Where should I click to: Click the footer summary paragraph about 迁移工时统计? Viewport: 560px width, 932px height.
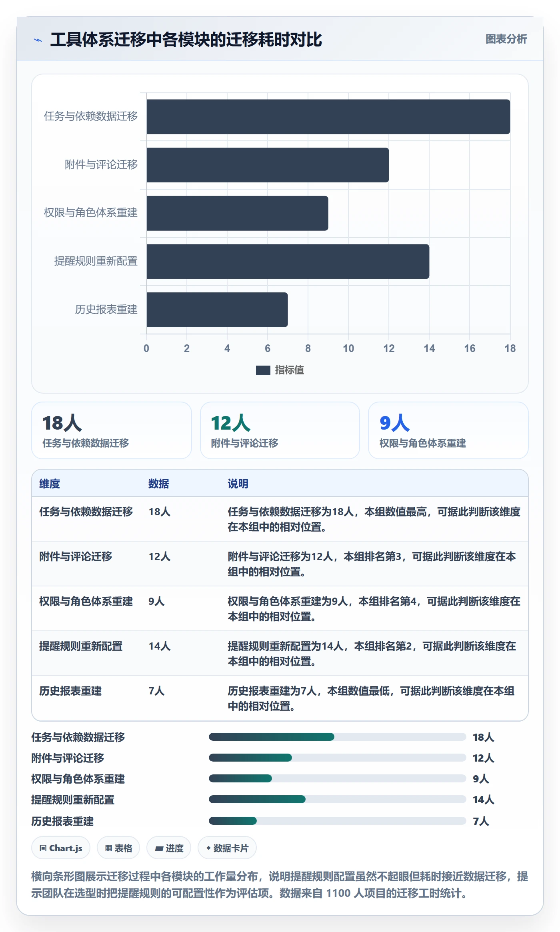(280, 885)
